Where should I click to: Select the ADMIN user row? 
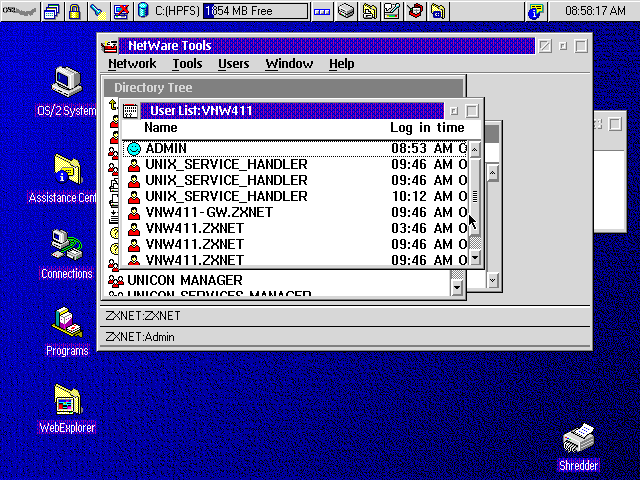tap(295, 149)
